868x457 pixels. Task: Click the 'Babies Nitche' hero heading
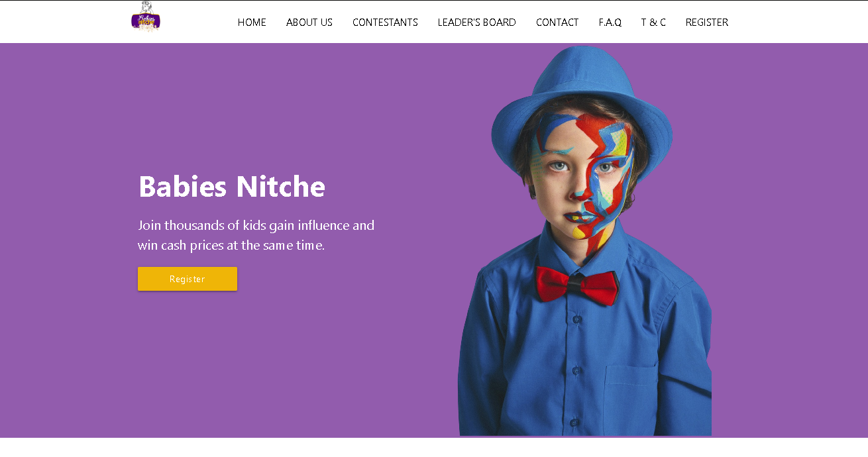231,186
